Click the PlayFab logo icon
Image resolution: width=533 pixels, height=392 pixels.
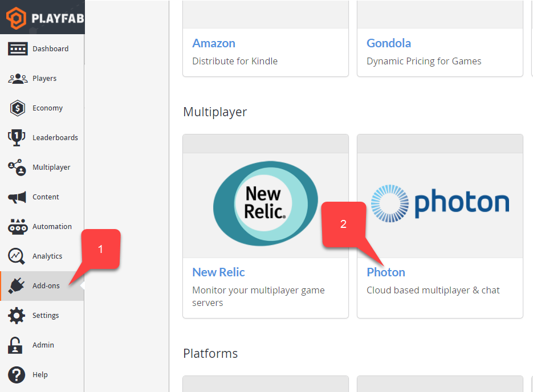[16, 18]
